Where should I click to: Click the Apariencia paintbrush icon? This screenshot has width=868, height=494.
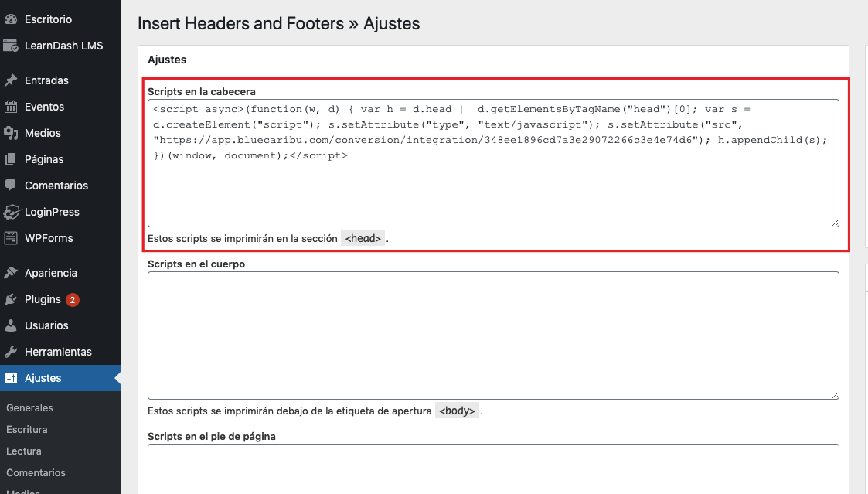click(x=11, y=273)
